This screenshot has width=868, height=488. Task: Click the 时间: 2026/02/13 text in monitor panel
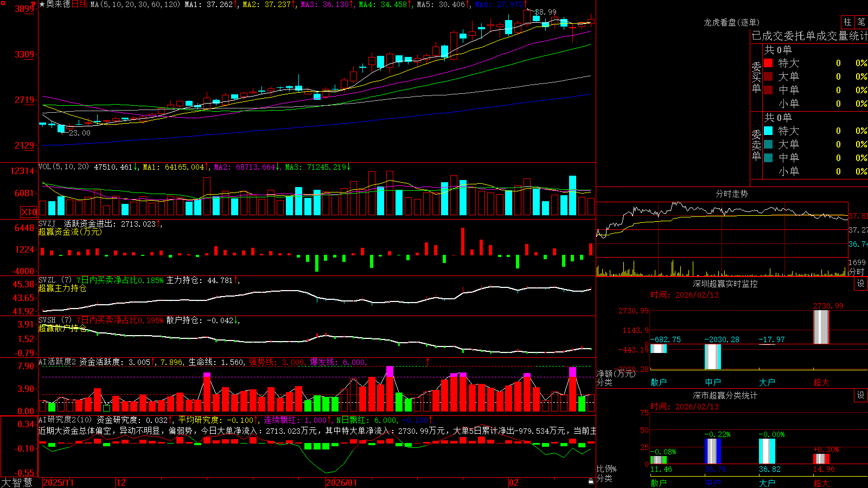pos(685,295)
